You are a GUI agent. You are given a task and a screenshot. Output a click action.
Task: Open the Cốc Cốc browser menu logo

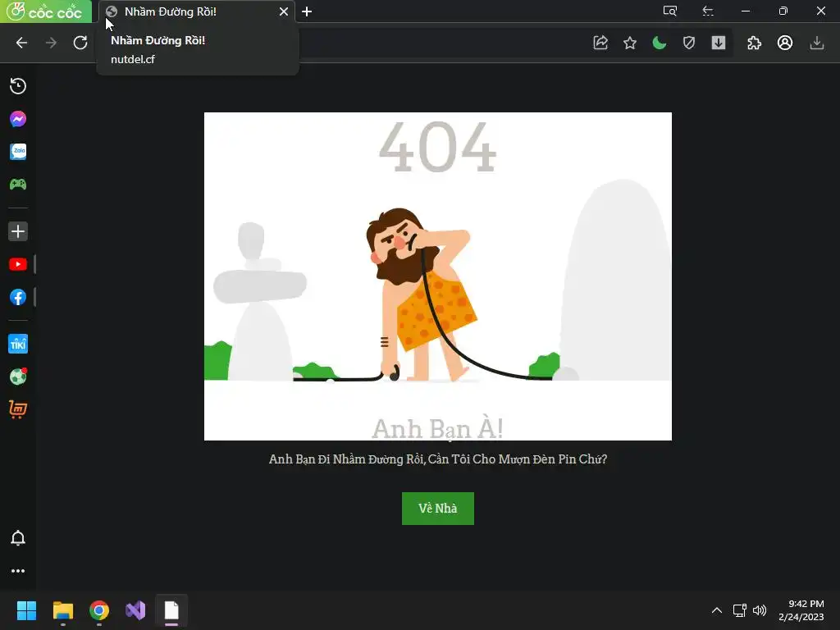45,11
